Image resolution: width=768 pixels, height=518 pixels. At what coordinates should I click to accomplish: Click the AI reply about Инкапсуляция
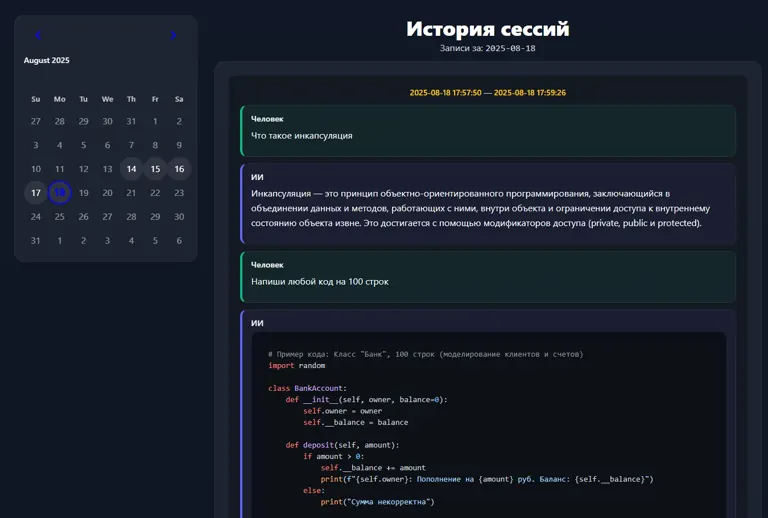(x=488, y=204)
